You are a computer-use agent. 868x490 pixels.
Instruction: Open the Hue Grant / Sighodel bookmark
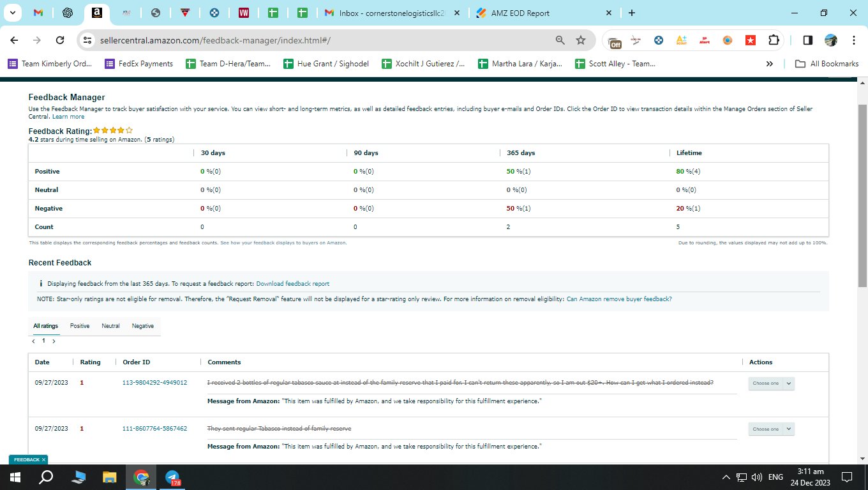tap(325, 64)
